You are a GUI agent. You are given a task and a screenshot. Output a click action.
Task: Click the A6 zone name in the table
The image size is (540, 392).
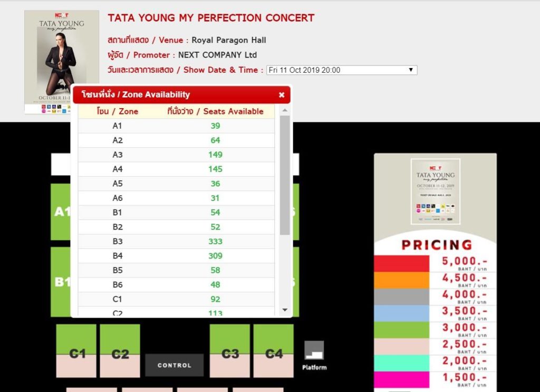click(x=118, y=198)
